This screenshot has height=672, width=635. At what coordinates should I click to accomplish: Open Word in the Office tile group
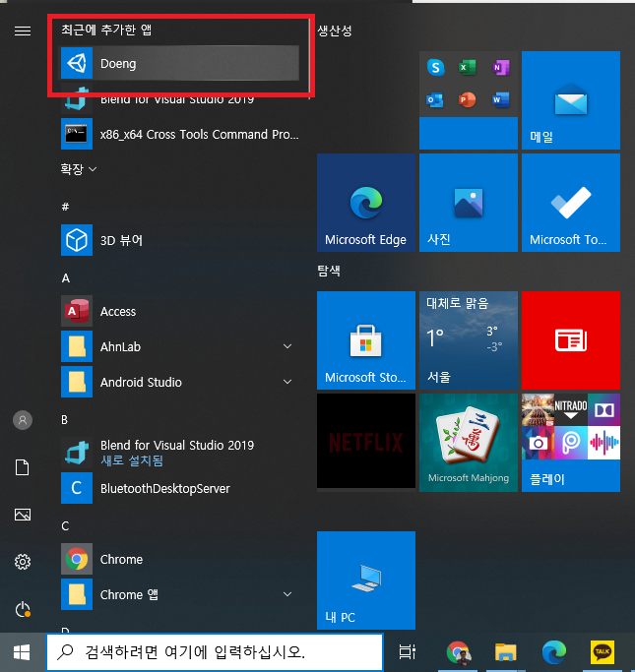coord(501,100)
